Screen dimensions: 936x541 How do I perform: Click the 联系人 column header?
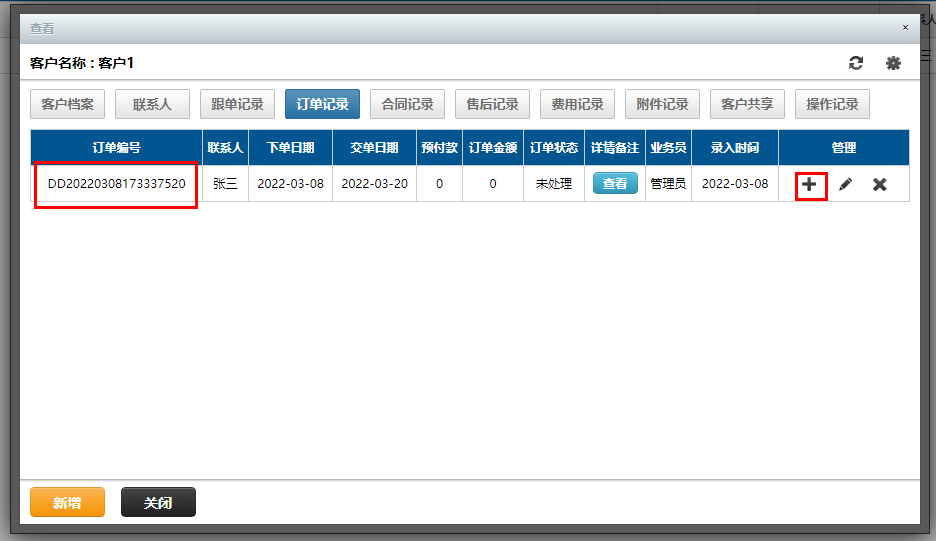coord(225,147)
